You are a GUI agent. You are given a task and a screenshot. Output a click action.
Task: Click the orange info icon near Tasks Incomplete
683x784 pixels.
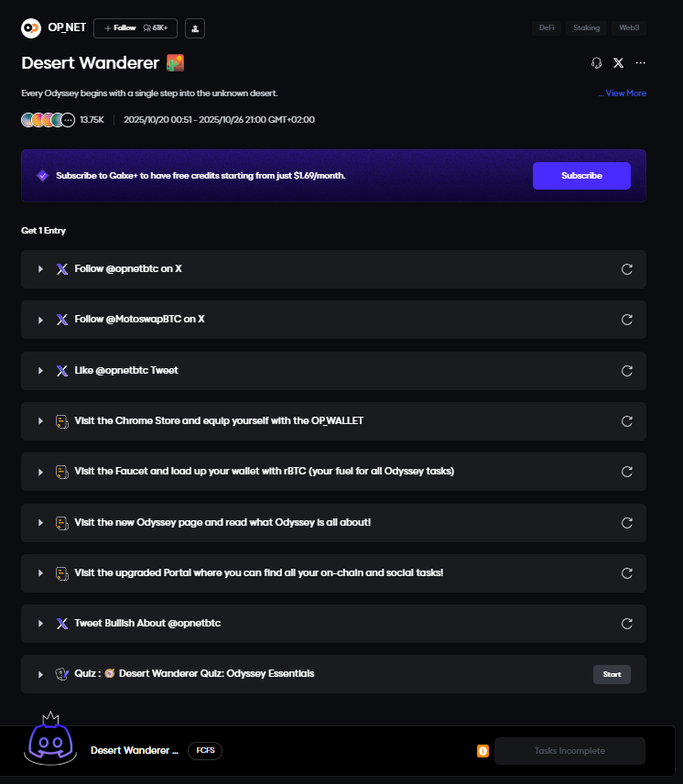point(482,751)
